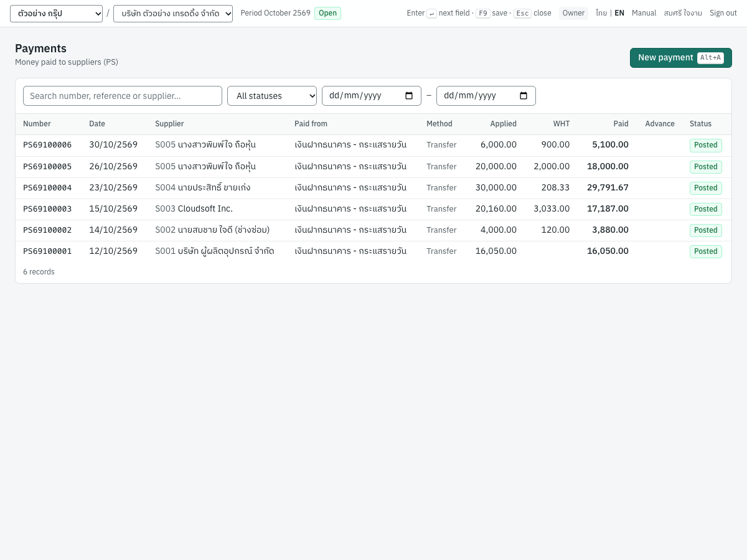Sort by the Date column header
747x560 pixels.
click(97, 124)
